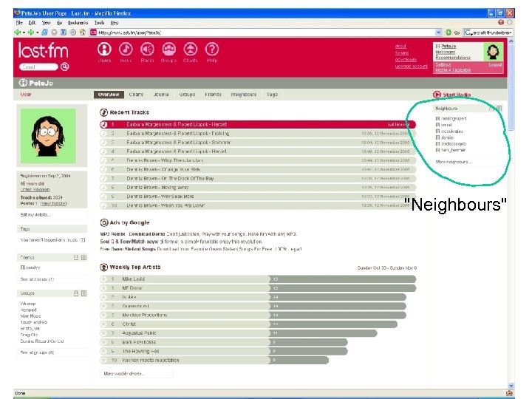Screen dimensions: 532x399
Task: Open the More weekly charts link
Action: [124, 374]
